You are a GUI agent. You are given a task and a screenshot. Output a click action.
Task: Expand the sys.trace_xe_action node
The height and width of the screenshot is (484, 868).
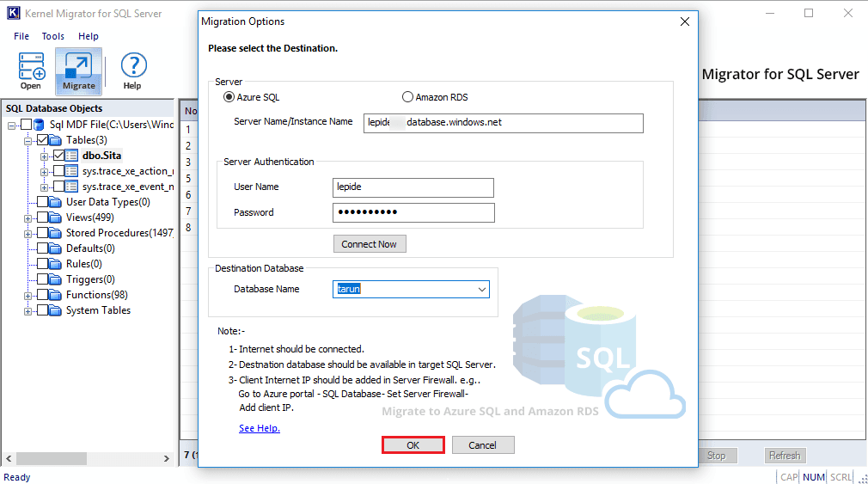(x=44, y=172)
